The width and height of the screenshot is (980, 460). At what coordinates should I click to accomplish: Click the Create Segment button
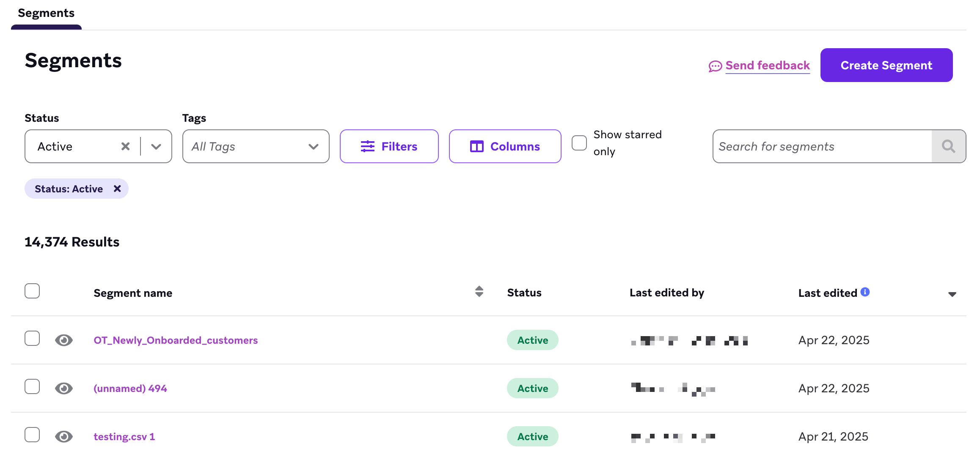click(886, 65)
